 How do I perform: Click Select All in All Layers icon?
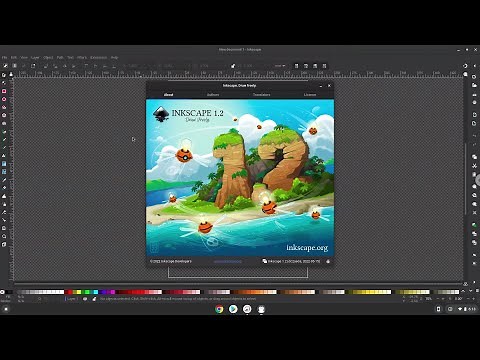click(x=14, y=66)
